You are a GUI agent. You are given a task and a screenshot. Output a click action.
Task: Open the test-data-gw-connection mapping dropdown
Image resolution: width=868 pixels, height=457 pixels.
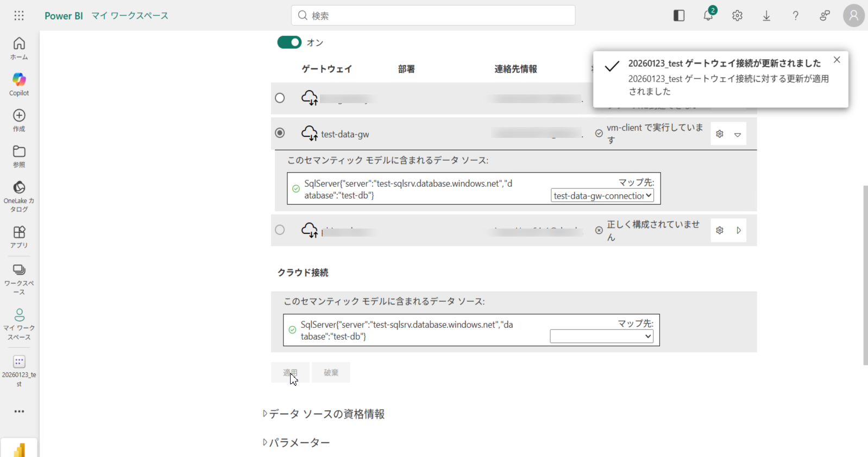click(x=602, y=195)
